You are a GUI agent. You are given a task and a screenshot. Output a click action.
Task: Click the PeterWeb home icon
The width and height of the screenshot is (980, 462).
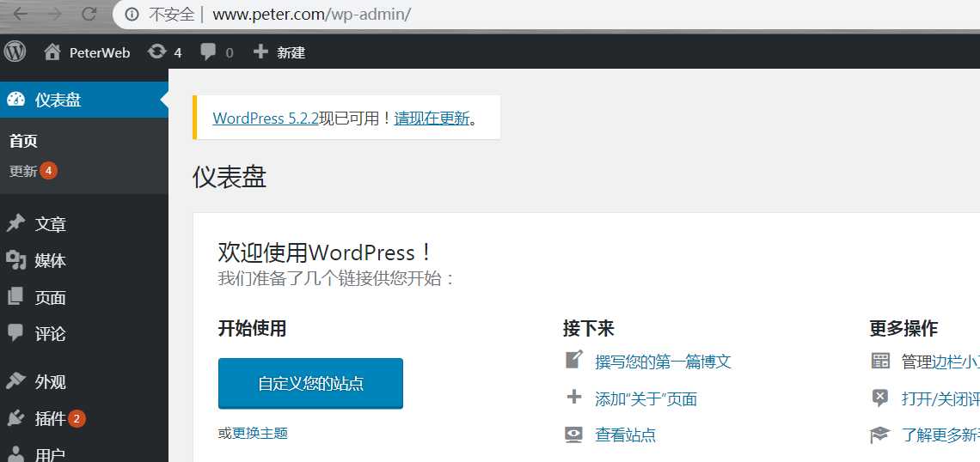click(x=52, y=52)
